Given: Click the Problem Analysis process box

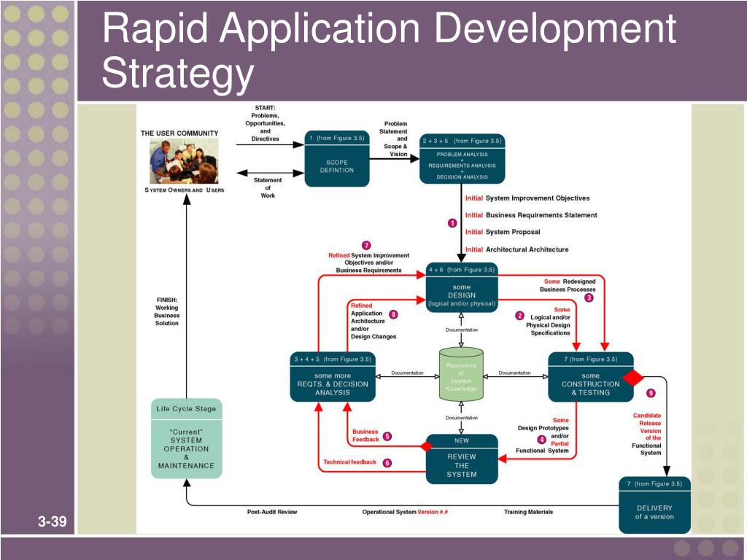Looking at the screenshot, I should tap(462, 158).
